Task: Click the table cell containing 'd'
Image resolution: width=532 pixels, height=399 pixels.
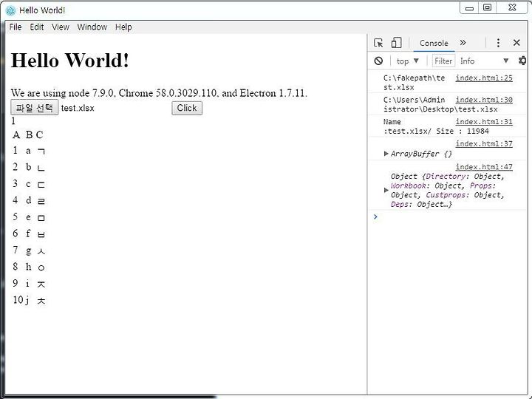Action: tap(29, 200)
